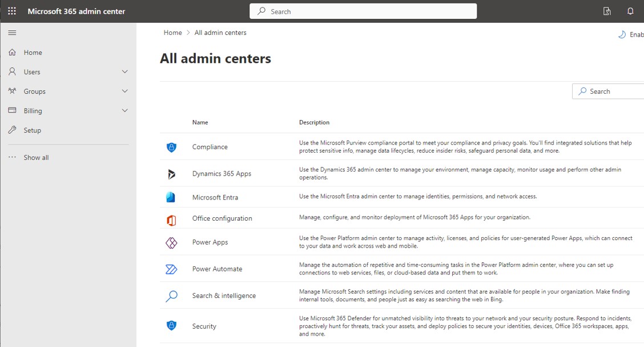
Task: Click the document icon in top bar
Action: tap(607, 11)
